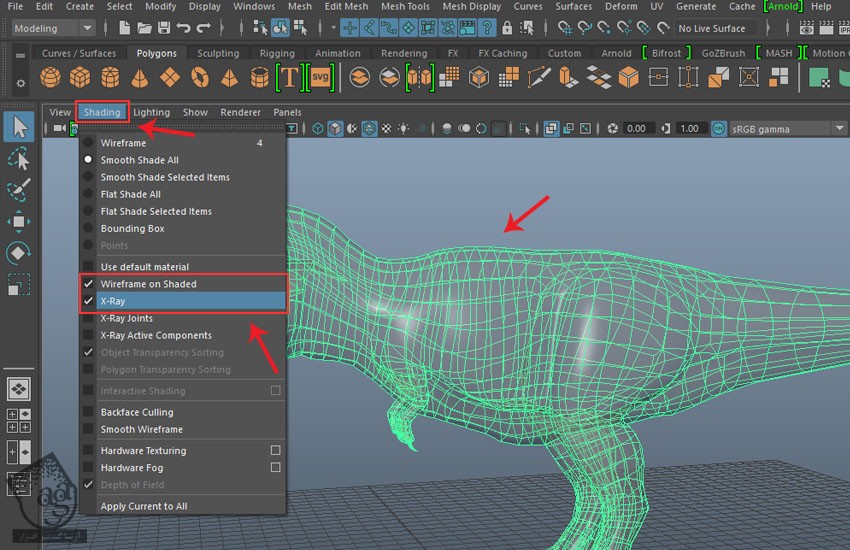Click the polygon Type text shelf icon

[290, 76]
